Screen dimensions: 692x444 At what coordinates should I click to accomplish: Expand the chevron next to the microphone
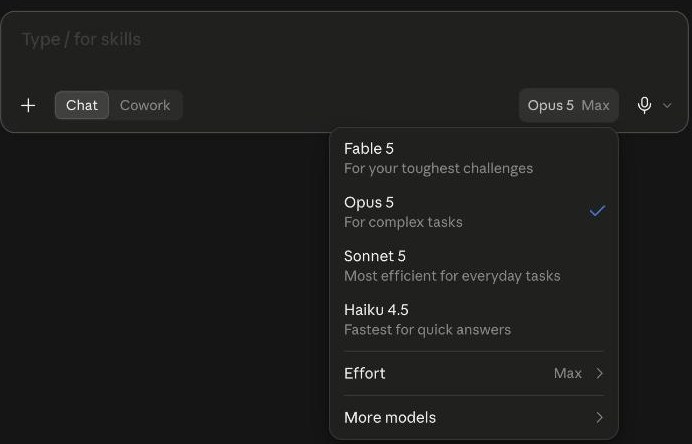tap(667, 105)
